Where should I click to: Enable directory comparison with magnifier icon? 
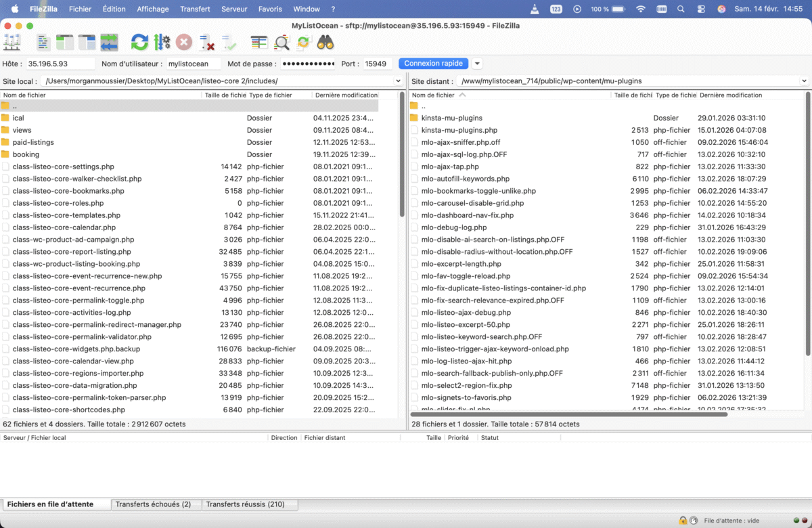pyautogui.click(x=281, y=43)
